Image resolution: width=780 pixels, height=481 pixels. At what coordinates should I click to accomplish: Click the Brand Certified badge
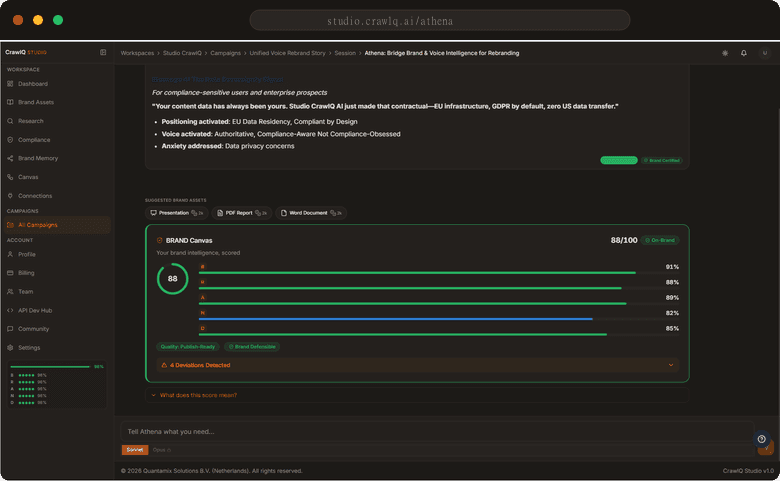(x=662, y=160)
